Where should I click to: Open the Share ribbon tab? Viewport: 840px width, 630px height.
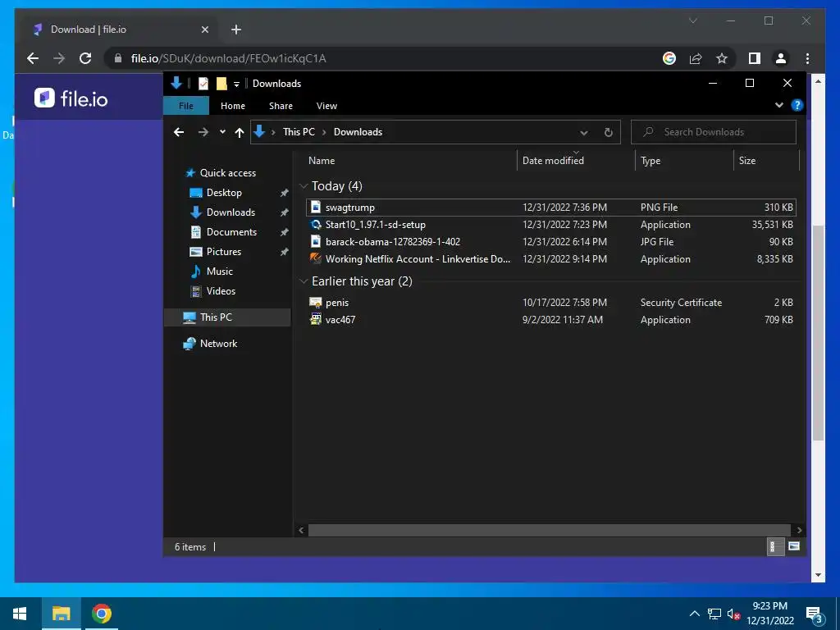281,106
